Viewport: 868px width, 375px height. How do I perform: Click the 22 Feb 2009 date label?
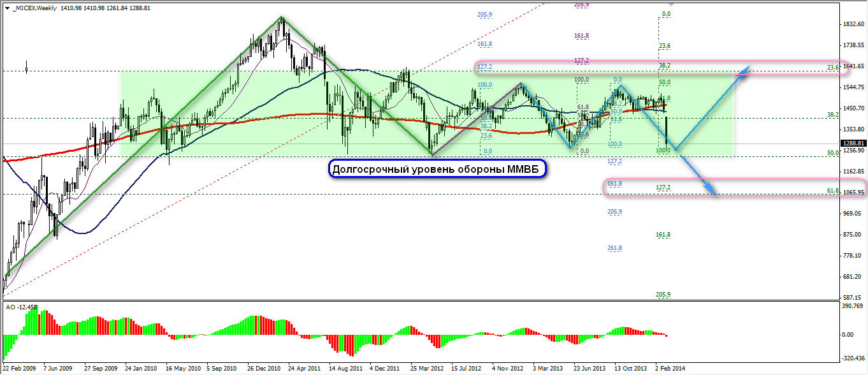tap(17, 369)
